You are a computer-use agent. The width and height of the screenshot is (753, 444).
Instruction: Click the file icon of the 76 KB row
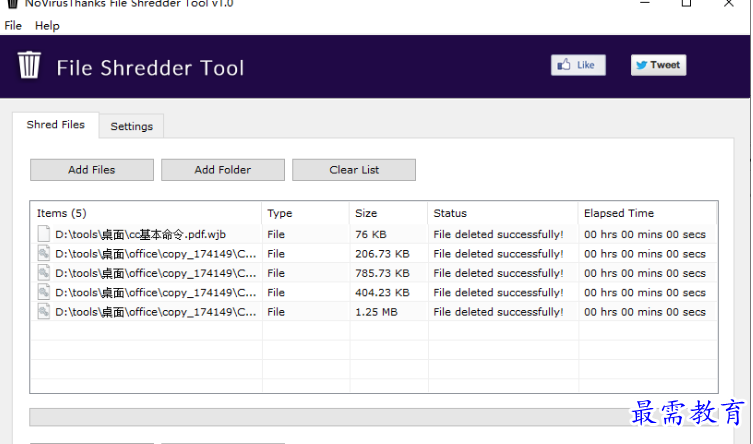(44, 234)
